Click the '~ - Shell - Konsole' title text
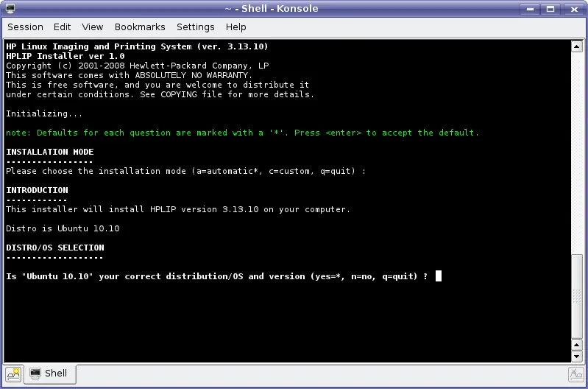The width and height of the screenshot is (588, 389). click(x=272, y=9)
